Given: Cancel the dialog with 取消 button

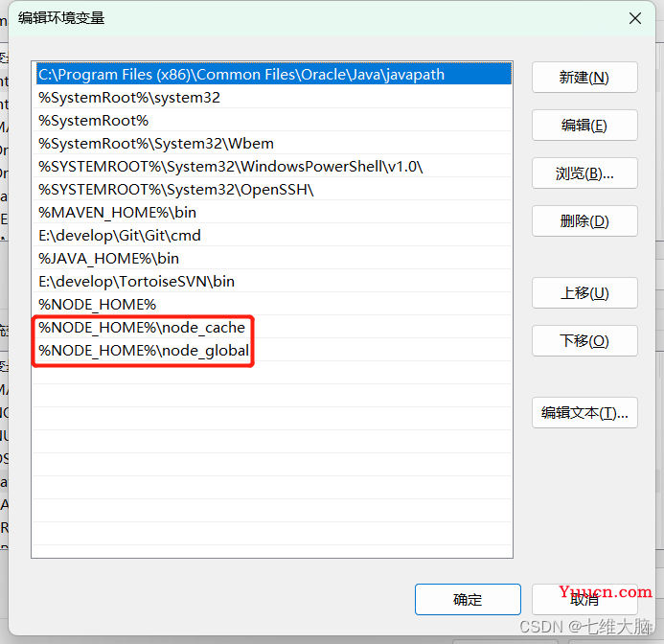Looking at the screenshot, I should point(584,599).
